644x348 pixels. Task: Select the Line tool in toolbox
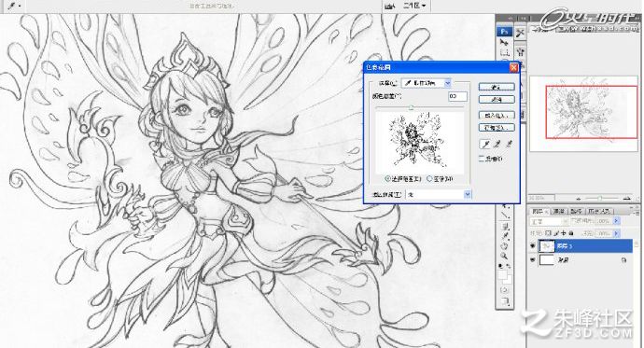tap(504, 215)
